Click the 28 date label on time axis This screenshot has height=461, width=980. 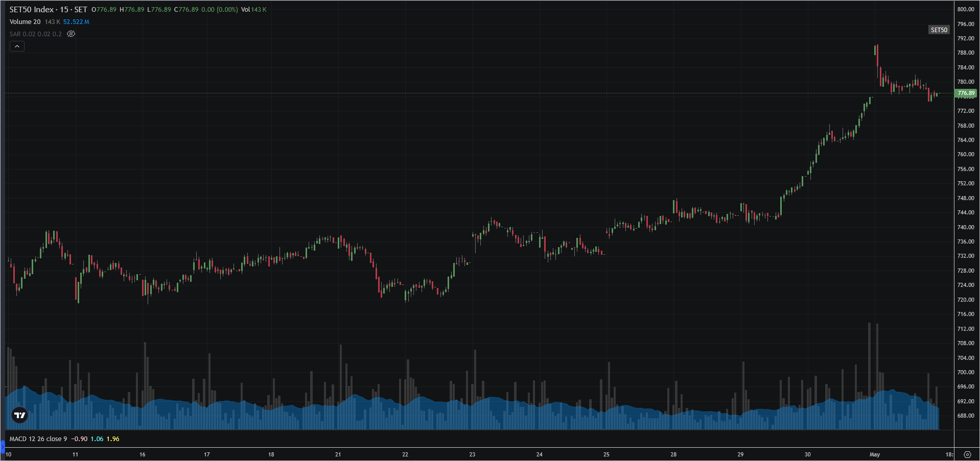[x=673, y=454]
